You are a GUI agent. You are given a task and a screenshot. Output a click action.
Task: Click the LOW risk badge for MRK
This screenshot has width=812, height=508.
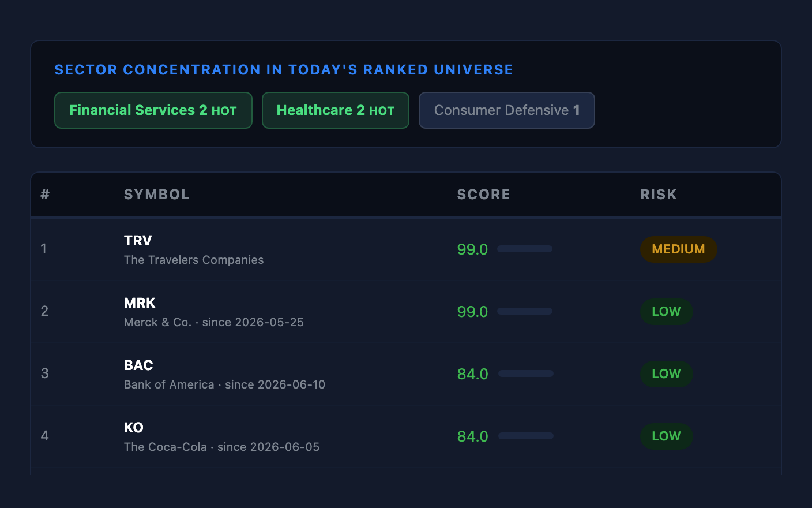[x=667, y=312]
